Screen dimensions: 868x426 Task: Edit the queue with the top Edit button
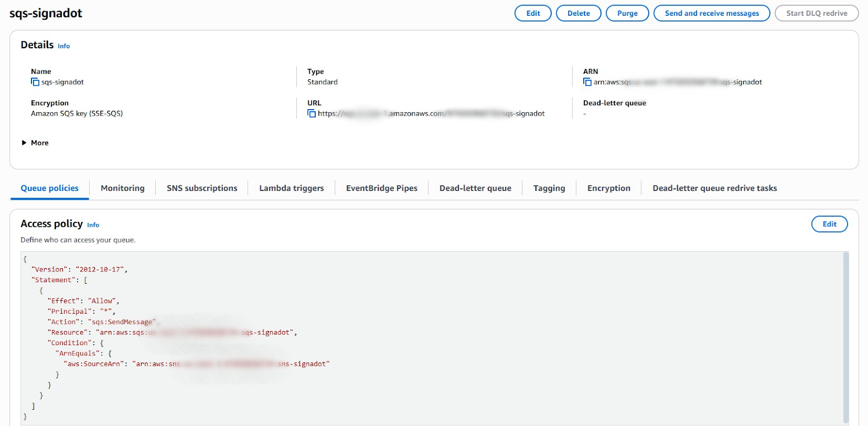pos(533,13)
